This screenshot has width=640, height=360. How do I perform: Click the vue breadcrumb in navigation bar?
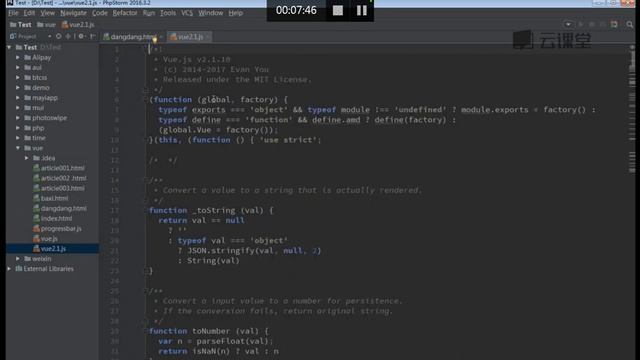pyautogui.click(x=46, y=24)
